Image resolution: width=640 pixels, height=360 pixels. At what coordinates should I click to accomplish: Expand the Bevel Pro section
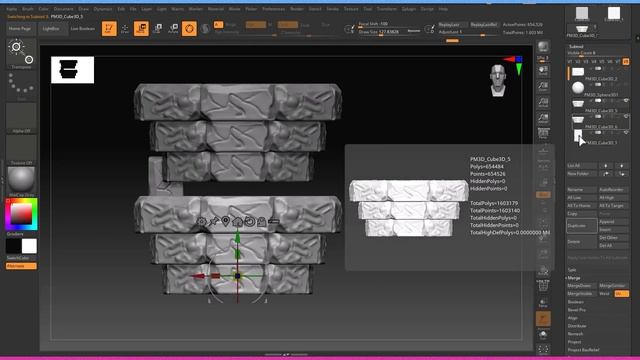tap(576, 310)
